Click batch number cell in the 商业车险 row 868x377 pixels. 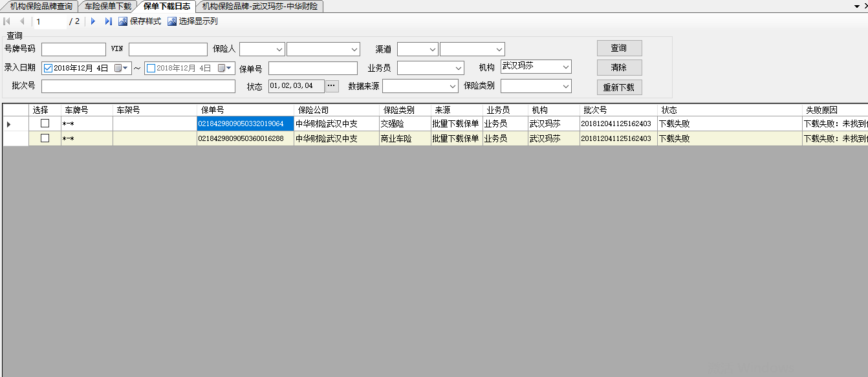(618, 138)
